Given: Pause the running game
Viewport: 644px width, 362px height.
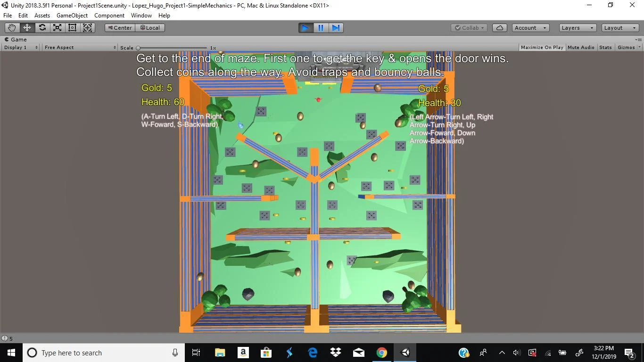Looking at the screenshot, I should pyautogui.click(x=321, y=28).
